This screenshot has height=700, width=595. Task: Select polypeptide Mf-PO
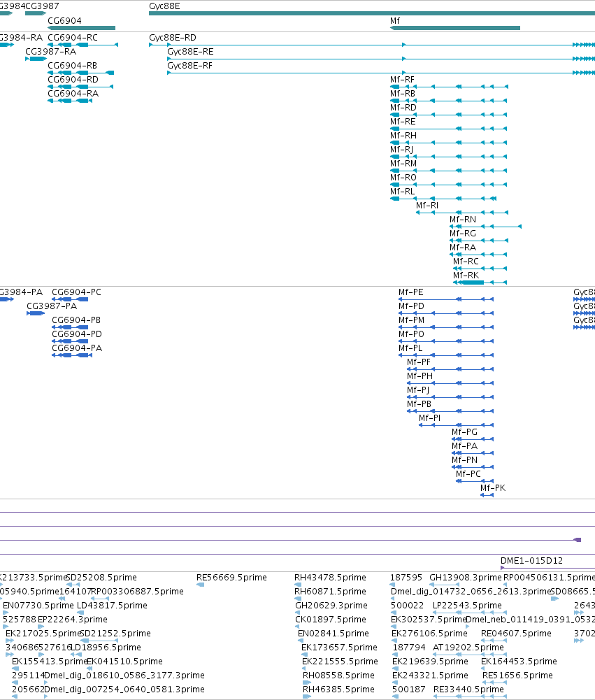411,334
